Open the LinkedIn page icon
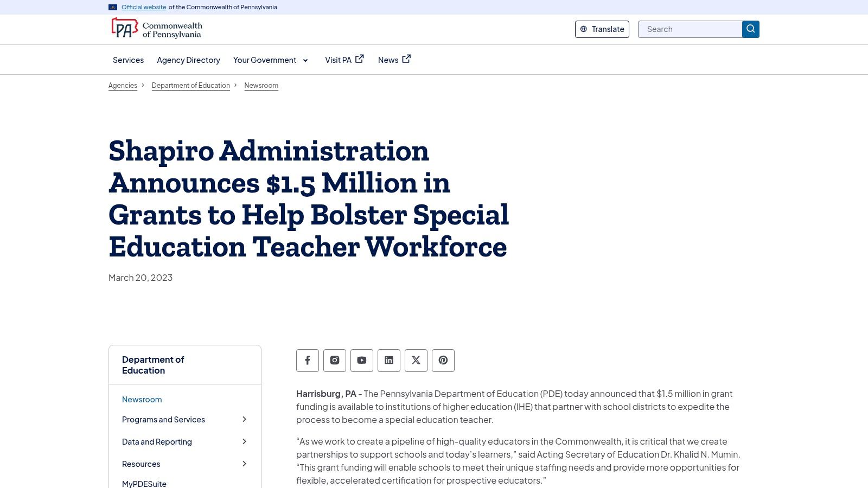 [x=389, y=360]
